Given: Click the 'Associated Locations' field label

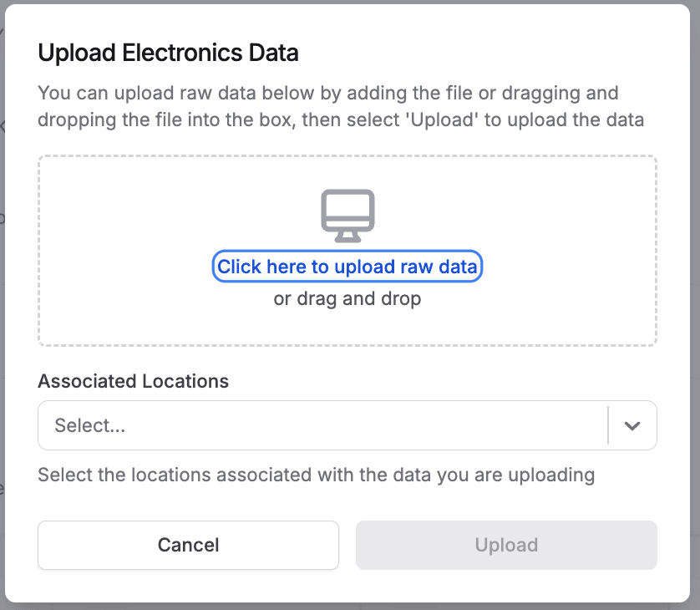Looking at the screenshot, I should coord(133,381).
